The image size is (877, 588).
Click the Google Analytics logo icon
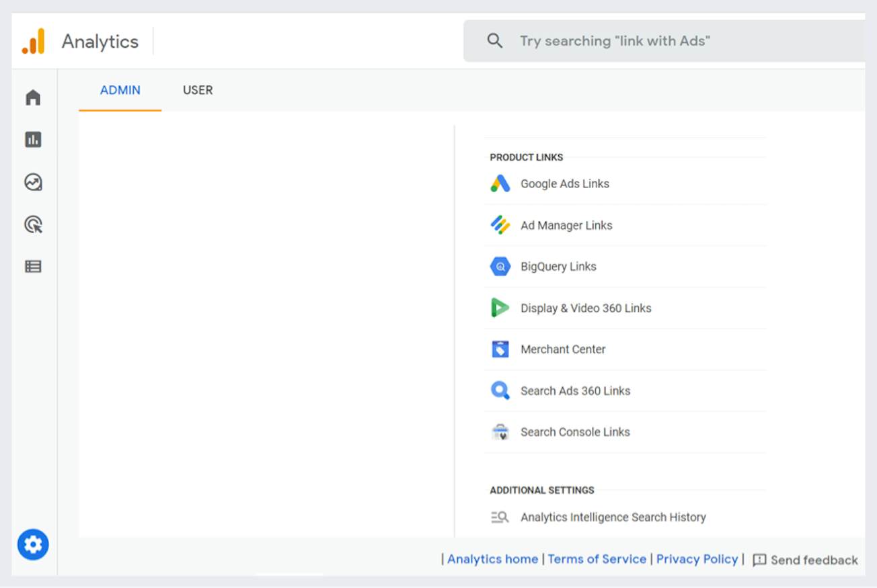coord(33,42)
